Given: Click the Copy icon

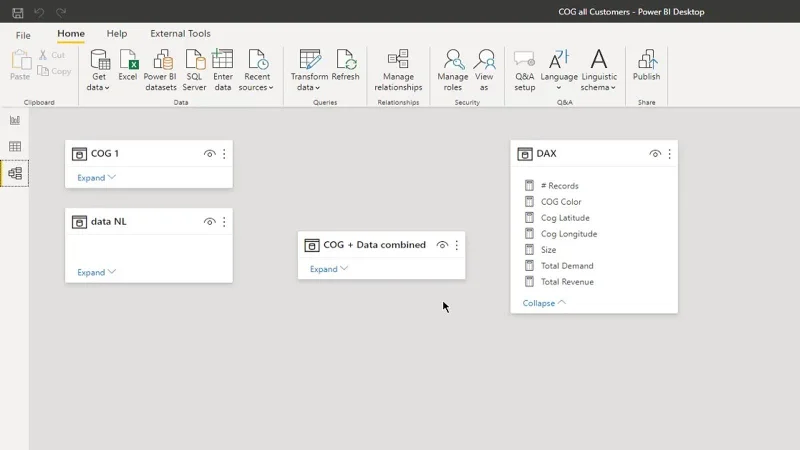Looking at the screenshot, I should 43,71.
